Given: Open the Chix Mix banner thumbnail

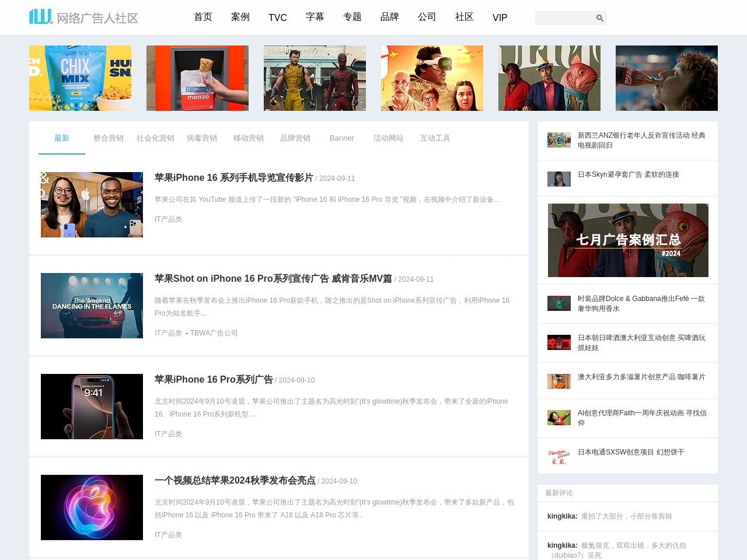Looking at the screenshot, I should click(80, 78).
